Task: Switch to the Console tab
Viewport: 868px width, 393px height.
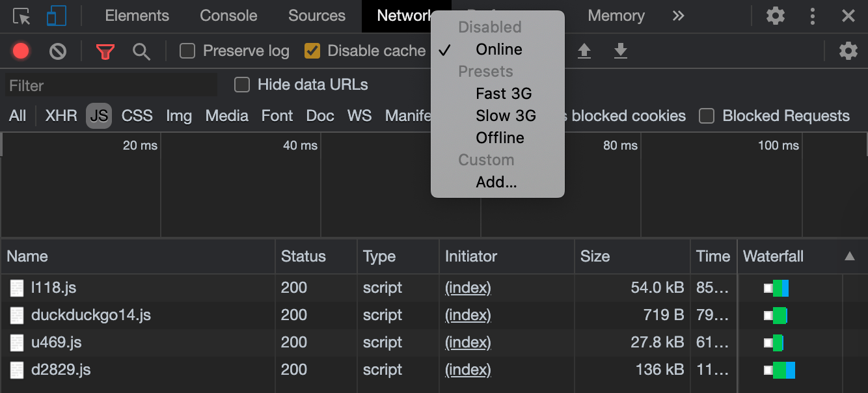Action: pyautogui.click(x=228, y=16)
